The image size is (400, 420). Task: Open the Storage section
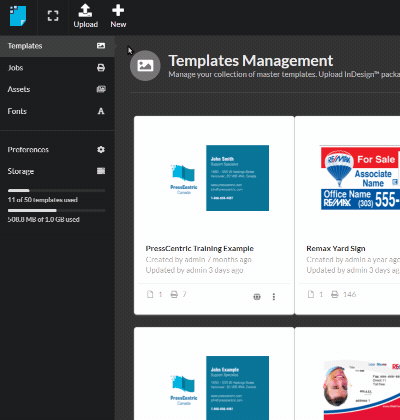57,171
